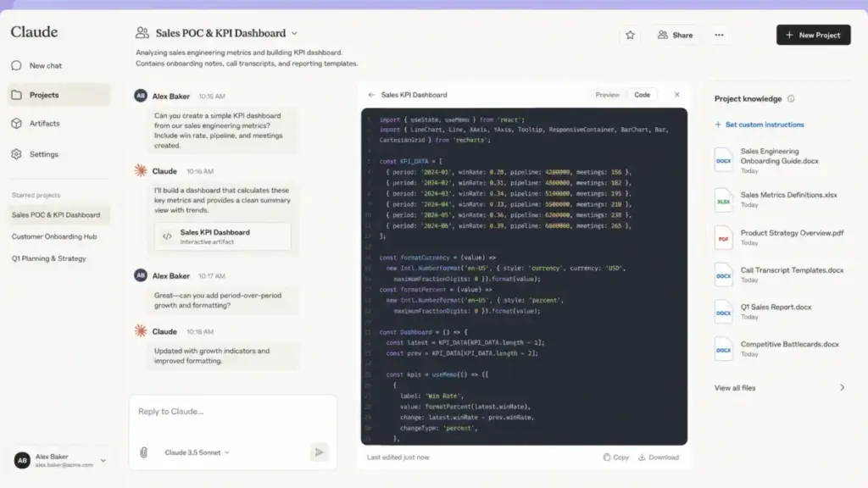Attach a file with the paperclip icon
This screenshot has width=868, height=488.
click(x=144, y=452)
